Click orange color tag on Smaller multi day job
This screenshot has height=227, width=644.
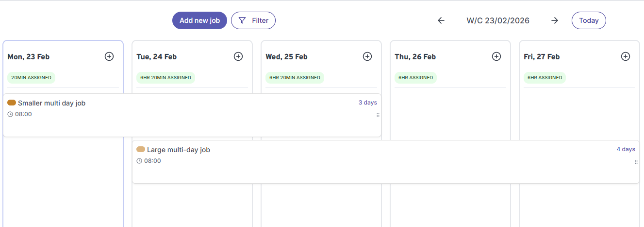12,103
